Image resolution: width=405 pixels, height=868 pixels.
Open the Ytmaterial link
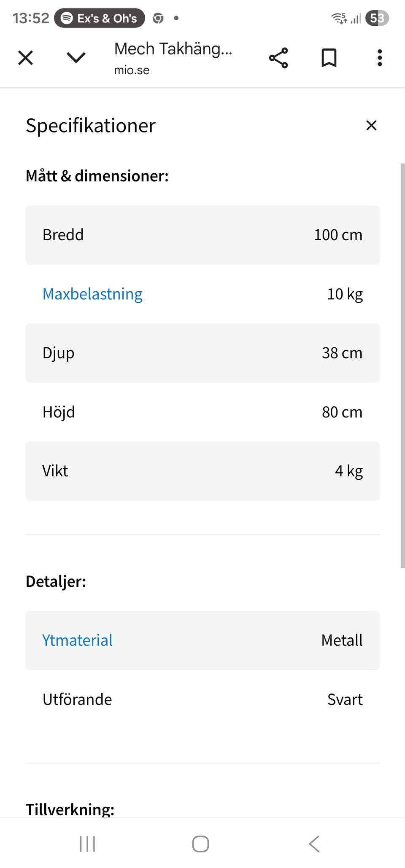(x=77, y=640)
